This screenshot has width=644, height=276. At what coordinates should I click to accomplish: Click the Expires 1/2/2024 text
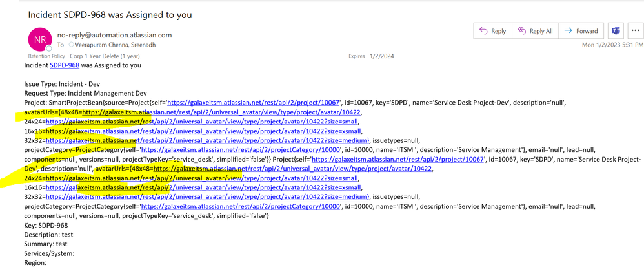pyautogui.click(x=371, y=56)
